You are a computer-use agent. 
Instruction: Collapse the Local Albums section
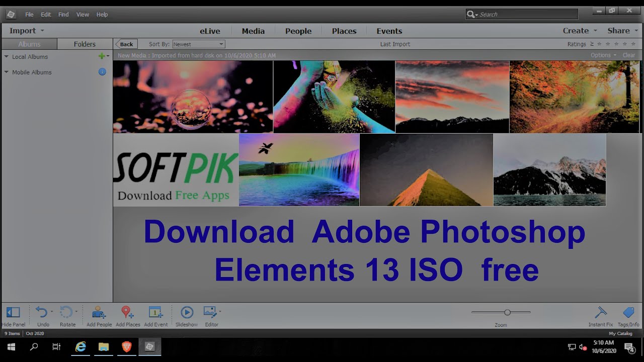[7, 57]
